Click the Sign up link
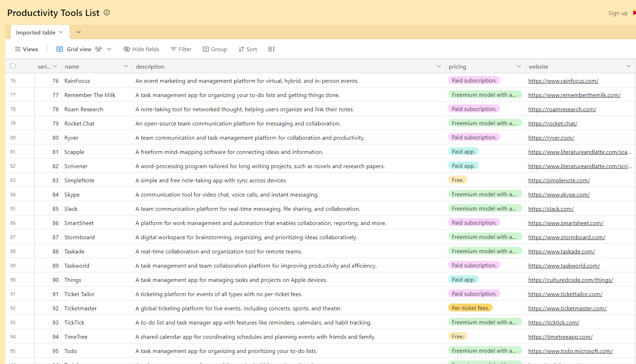This screenshot has width=636, height=364. click(618, 13)
